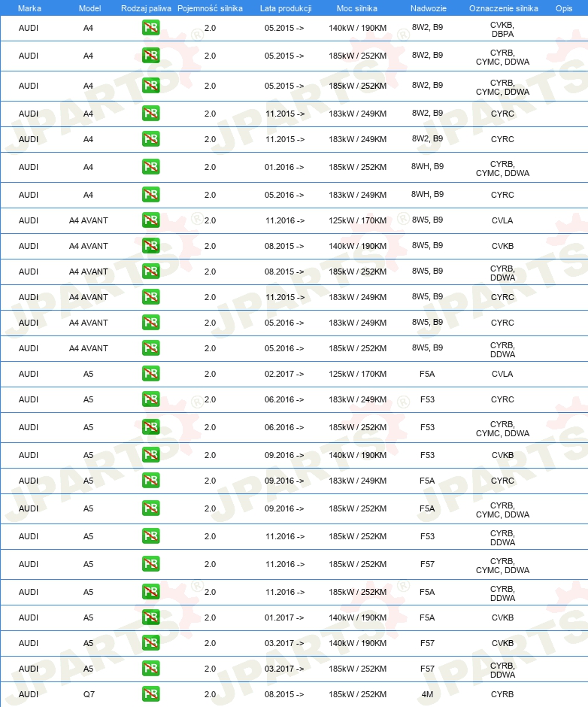Select the 125kW / 170KM cell for A4 AVANT

[358, 220]
